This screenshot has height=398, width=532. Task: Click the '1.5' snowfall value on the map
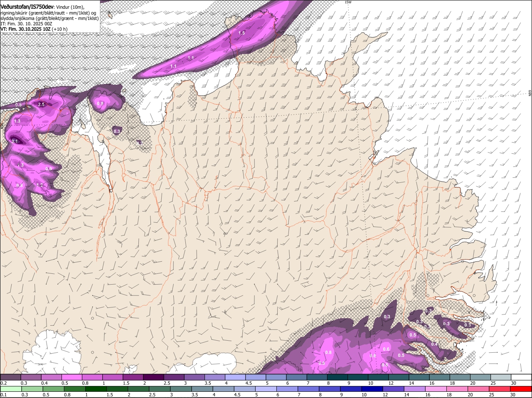[x=241, y=33]
